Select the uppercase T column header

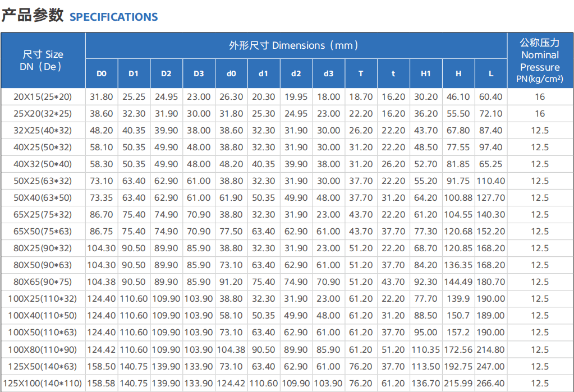click(361, 73)
